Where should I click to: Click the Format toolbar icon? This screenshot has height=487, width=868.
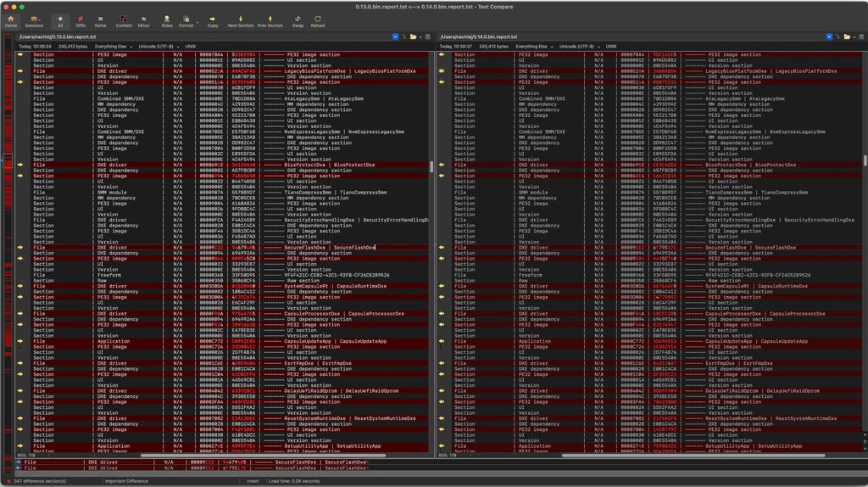click(x=186, y=21)
